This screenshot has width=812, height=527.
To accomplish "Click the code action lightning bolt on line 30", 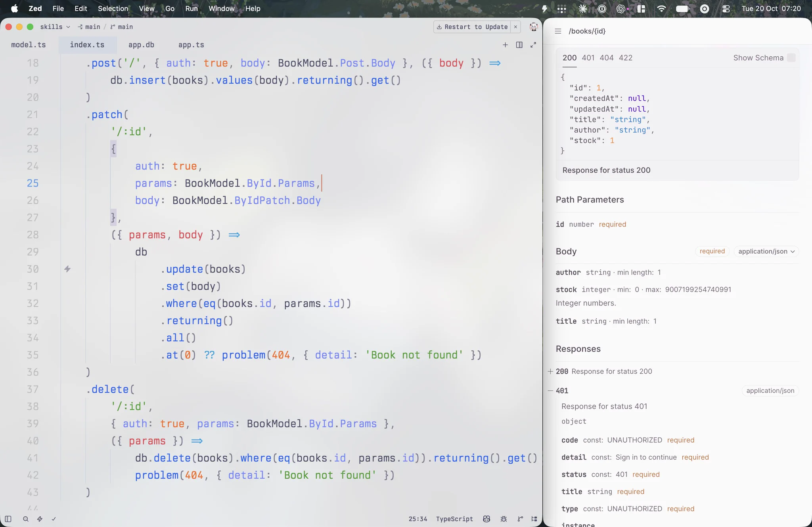I will [67, 269].
